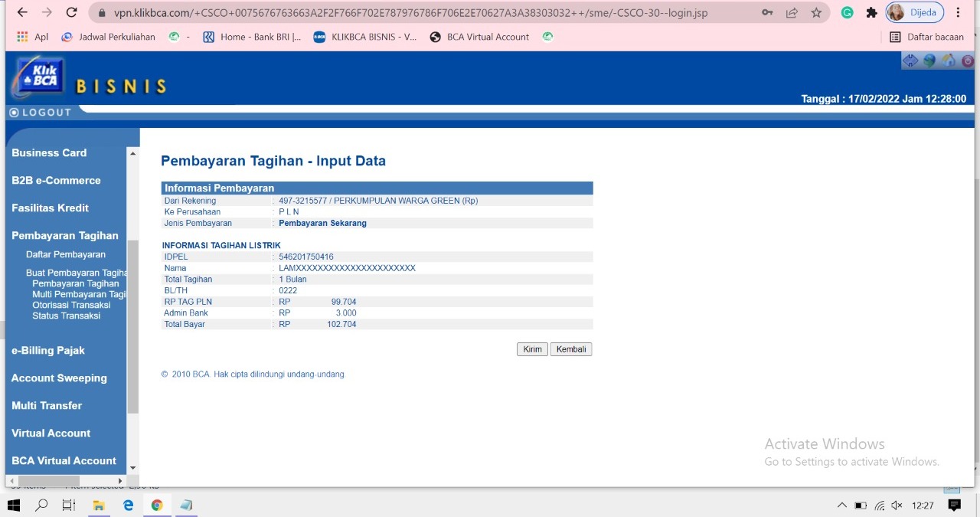Open Daftar Pembayaran in the sidebar
The image size is (980, 517).
point(66,254)
